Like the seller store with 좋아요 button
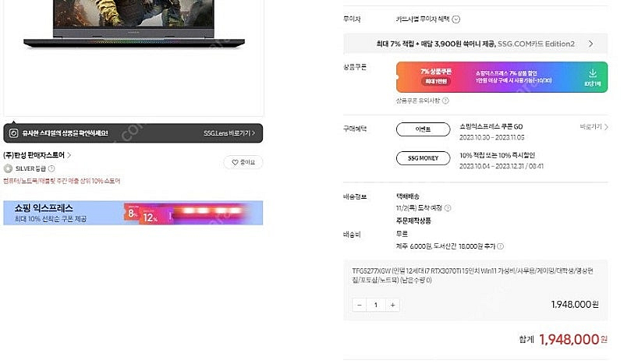 pyautogui.click(x=243, y=162)
